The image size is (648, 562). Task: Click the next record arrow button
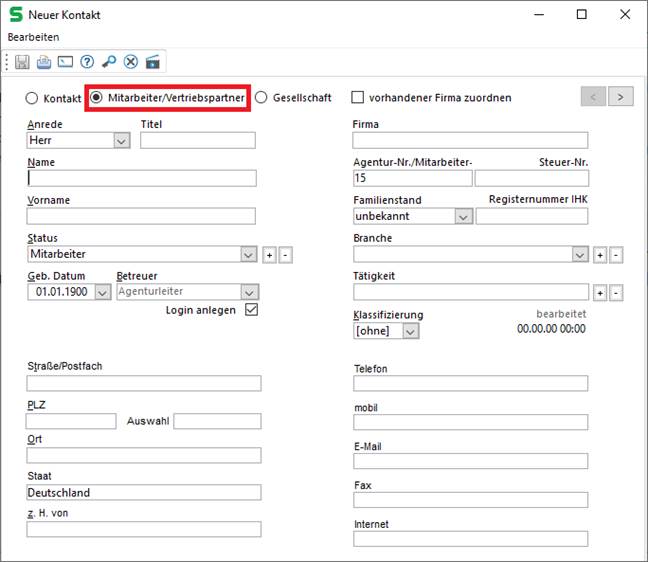[x=621, y=97]
